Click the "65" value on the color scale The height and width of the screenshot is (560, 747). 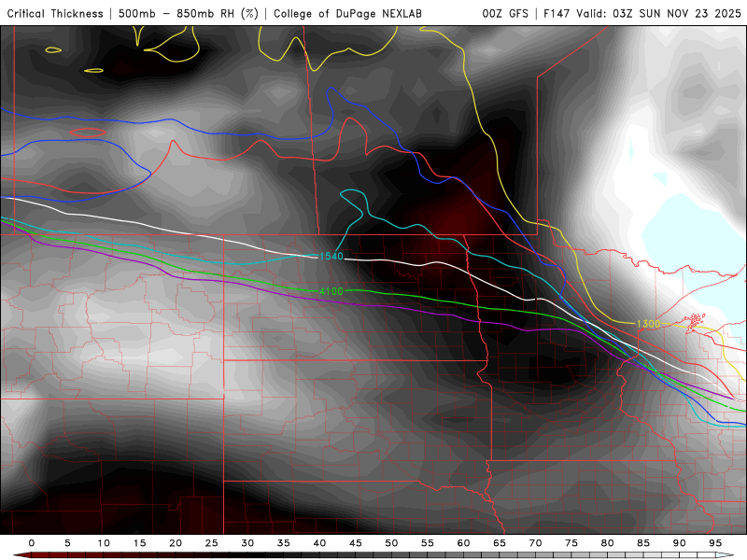[500, 543]
